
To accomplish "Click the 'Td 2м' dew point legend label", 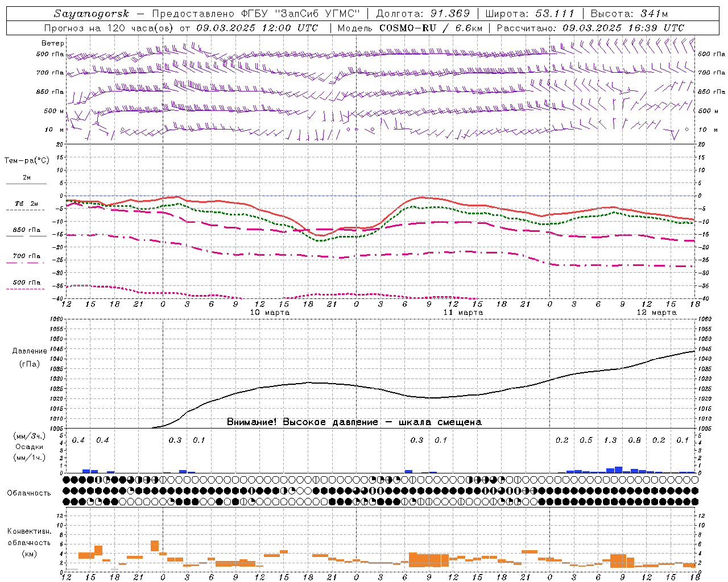I will tap(27, 203).
